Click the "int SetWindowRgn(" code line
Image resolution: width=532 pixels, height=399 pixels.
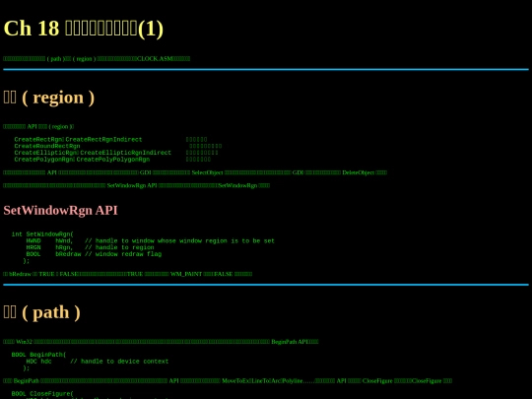[42, 234]
